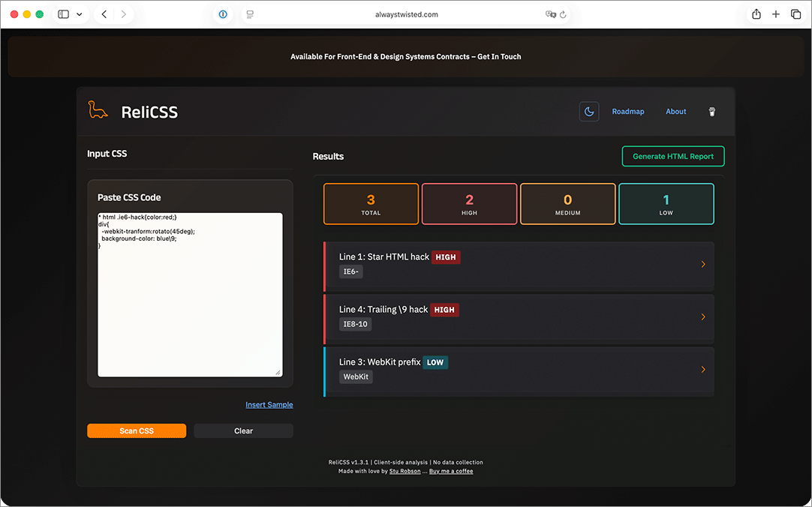Click the Clear button
812x507 pixels.
pos(243,431)
